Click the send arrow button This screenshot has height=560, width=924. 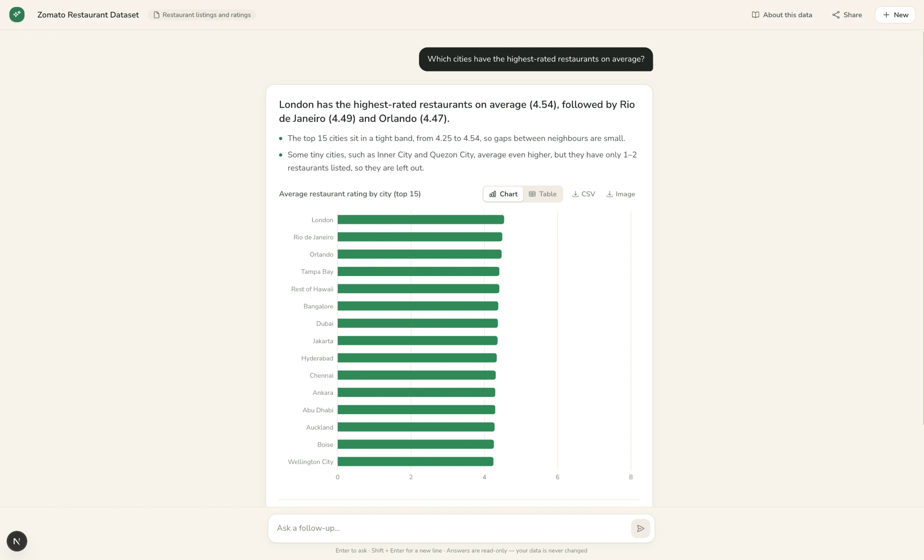click(640, 528)
